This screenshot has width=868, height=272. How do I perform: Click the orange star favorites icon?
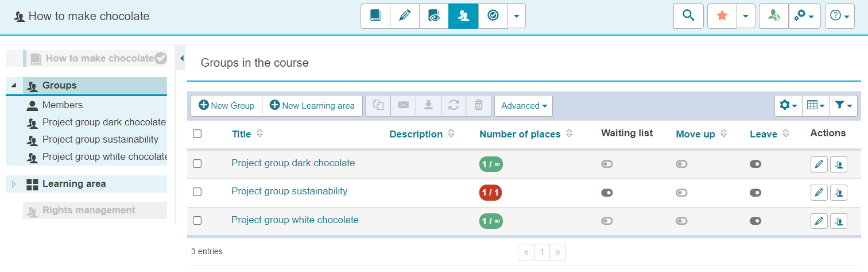click(722, 16)
